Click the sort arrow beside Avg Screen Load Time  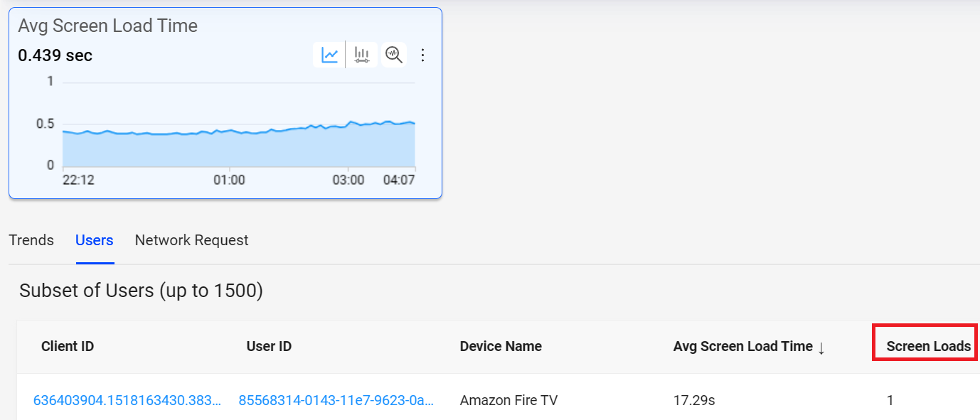coord(821,347)
